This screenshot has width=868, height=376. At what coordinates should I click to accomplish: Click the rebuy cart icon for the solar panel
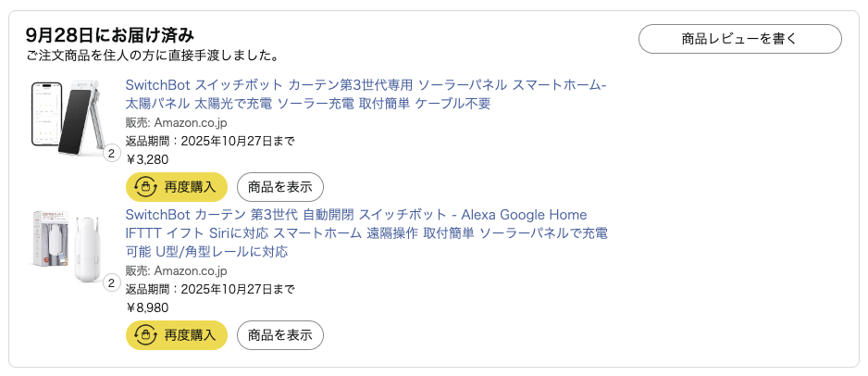tap(145, 187)
